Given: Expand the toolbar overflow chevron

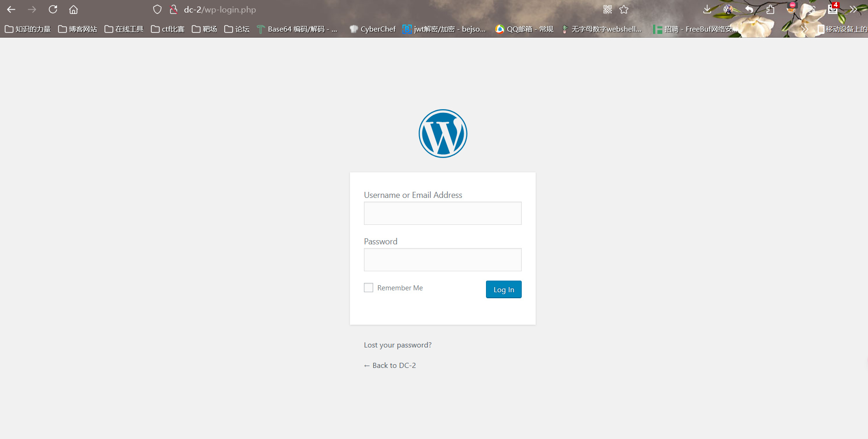Looking at the screenshot, I should click(x=854, y=9).
